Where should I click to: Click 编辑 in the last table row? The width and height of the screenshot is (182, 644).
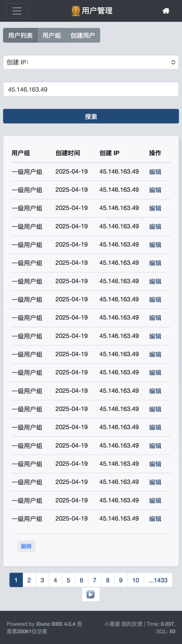point(155,519)
